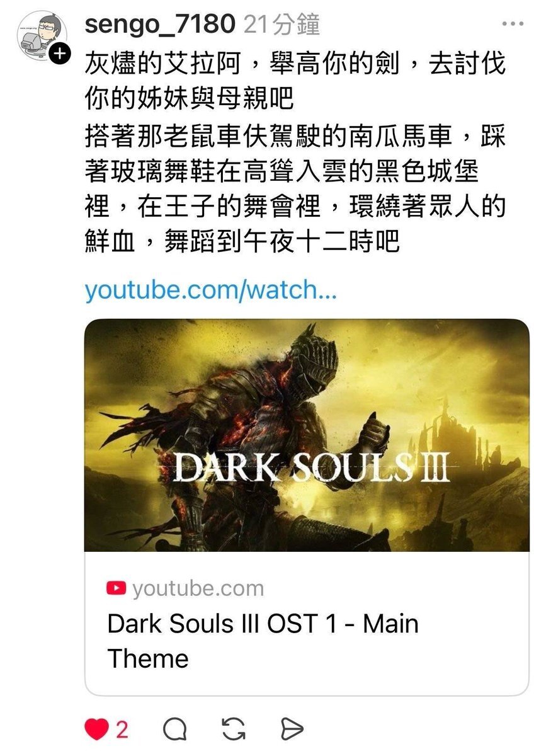The image size is (534, 756).
Task: Like the post with the heart icon
Action: click(x=96, y=730)
